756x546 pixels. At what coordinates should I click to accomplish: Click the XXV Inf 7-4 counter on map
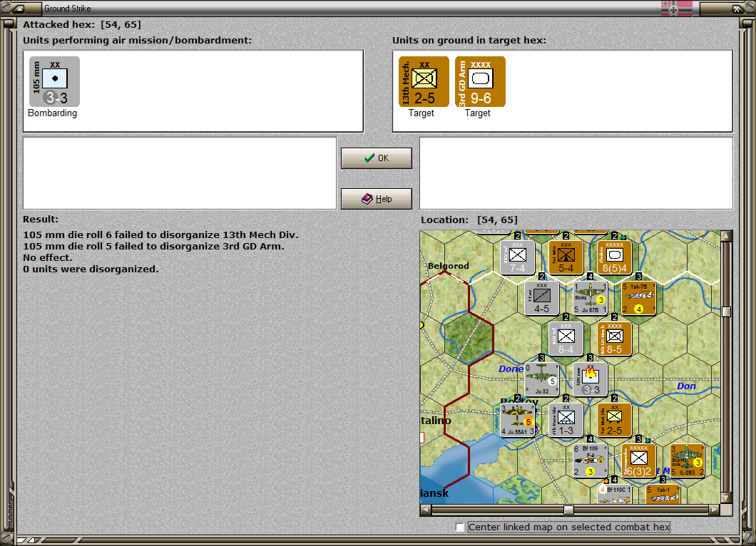517,257
